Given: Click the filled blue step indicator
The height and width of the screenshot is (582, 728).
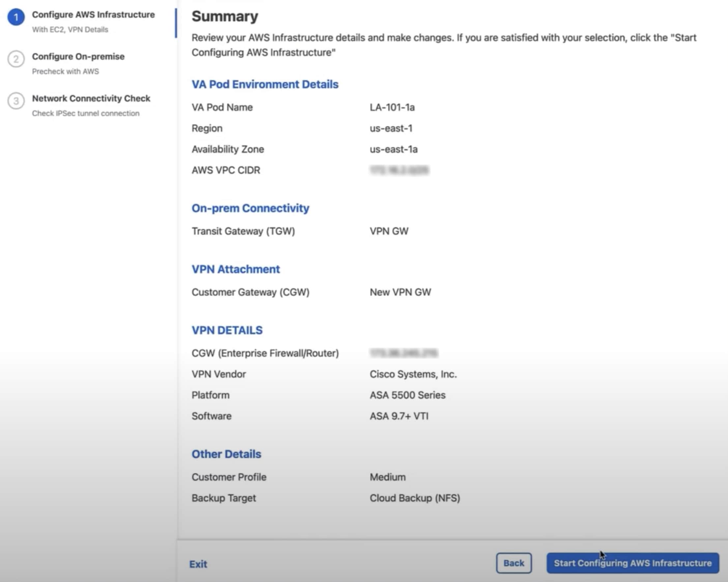Looking at the screenshot, I should click(x=16, y=15).
